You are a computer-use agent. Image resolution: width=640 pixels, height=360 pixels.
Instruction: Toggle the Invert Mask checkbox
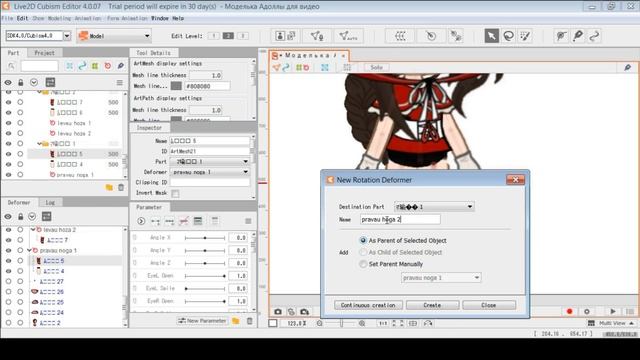point(175,193)
